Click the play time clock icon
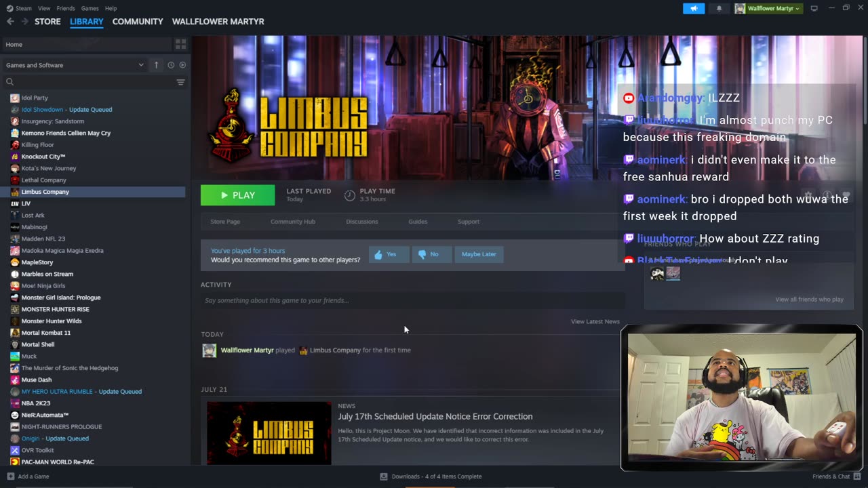Screen dimensions: 868x488 [x=350, y=195]
